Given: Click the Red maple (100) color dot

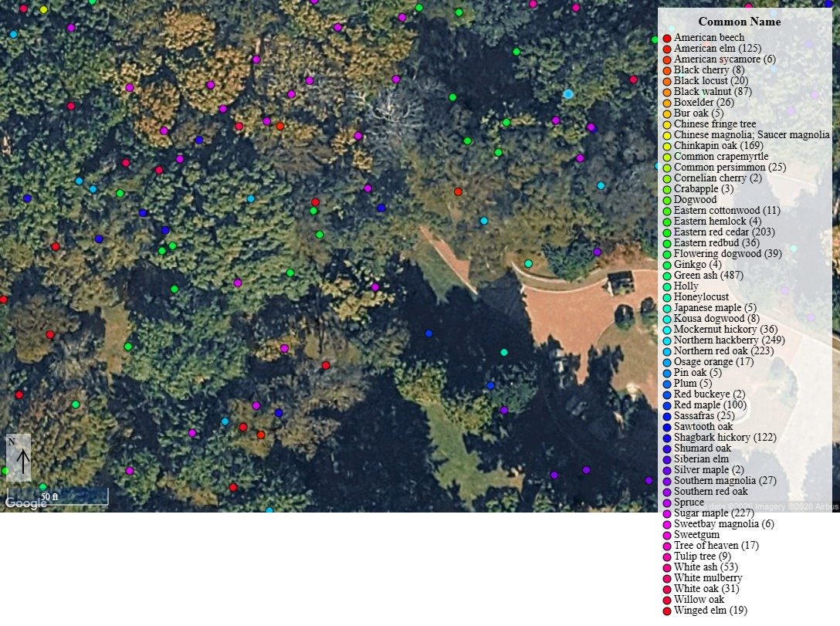Looking at the screenshot, I should click(667, 405).
